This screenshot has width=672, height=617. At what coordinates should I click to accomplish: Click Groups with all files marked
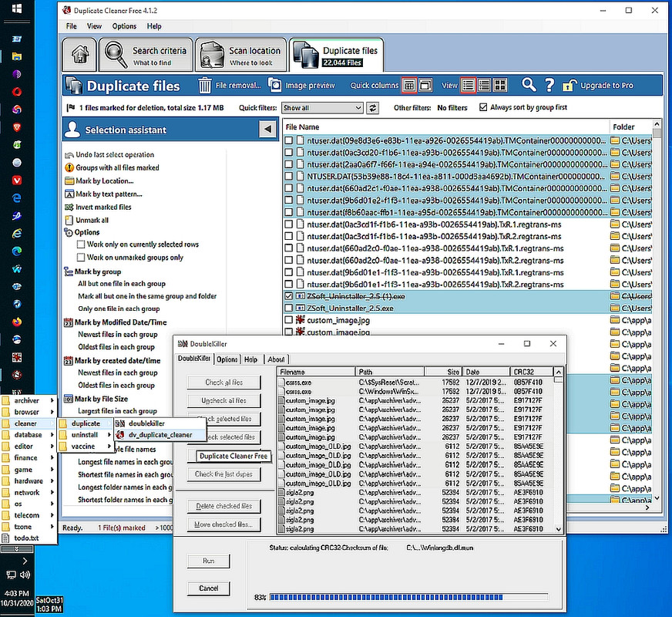point(117,167)
